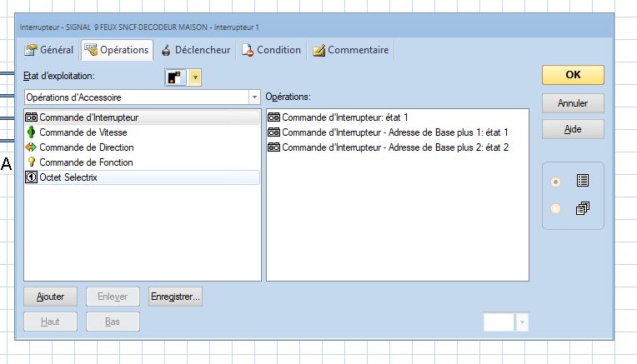Click the Commande d'Interrupteur switch icon in left list
This screenshot has width=637, height=364.
coord(32,117)
